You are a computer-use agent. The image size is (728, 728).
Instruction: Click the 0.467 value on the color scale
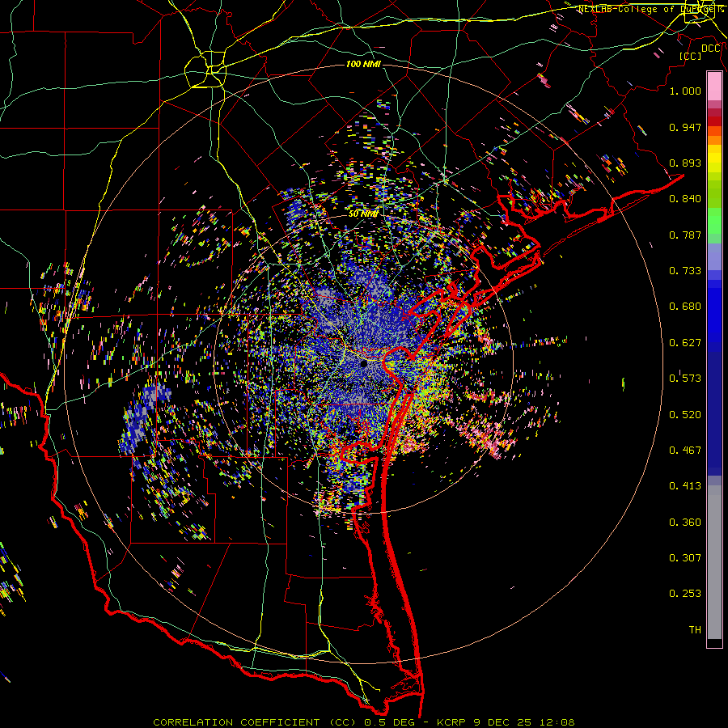pyautogui.click(x=685, y=451)
